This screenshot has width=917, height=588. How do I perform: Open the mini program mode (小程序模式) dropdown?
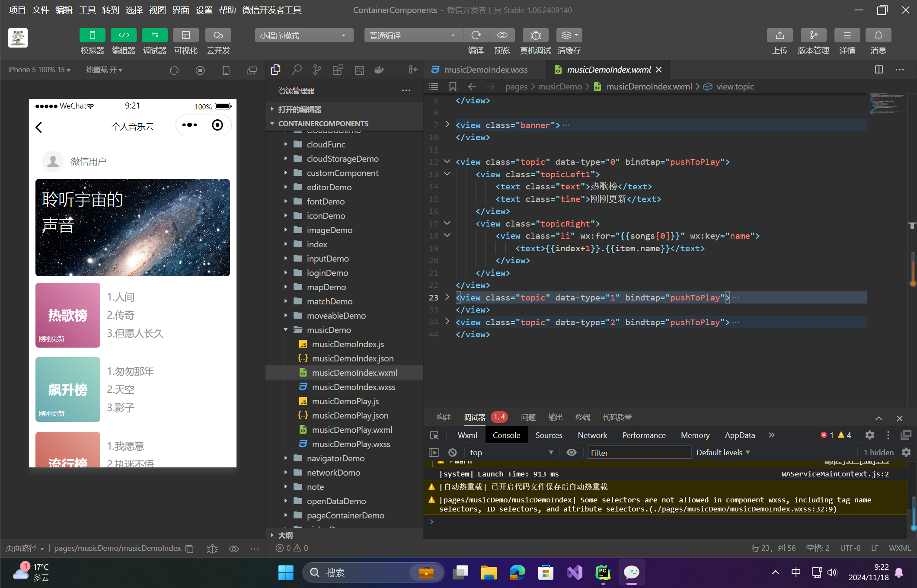pos(304,35)
